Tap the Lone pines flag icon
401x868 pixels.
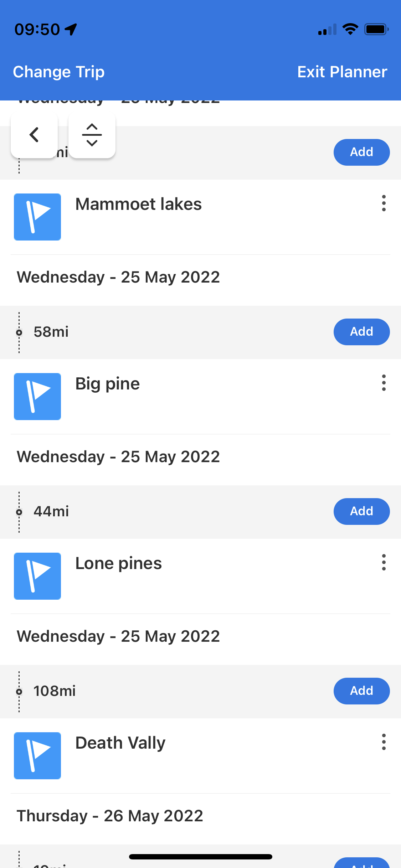coord(37,576)
